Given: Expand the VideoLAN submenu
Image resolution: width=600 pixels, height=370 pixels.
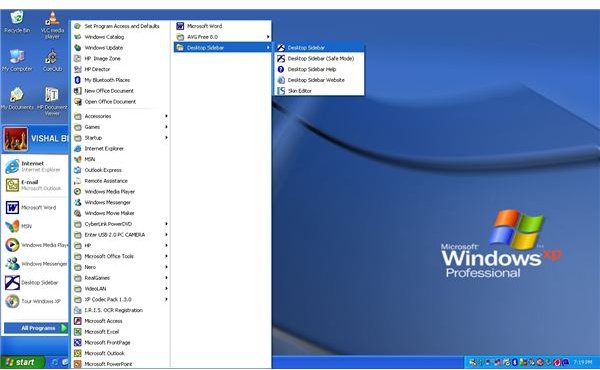Looking at the screenshot, I should point(121,289).
